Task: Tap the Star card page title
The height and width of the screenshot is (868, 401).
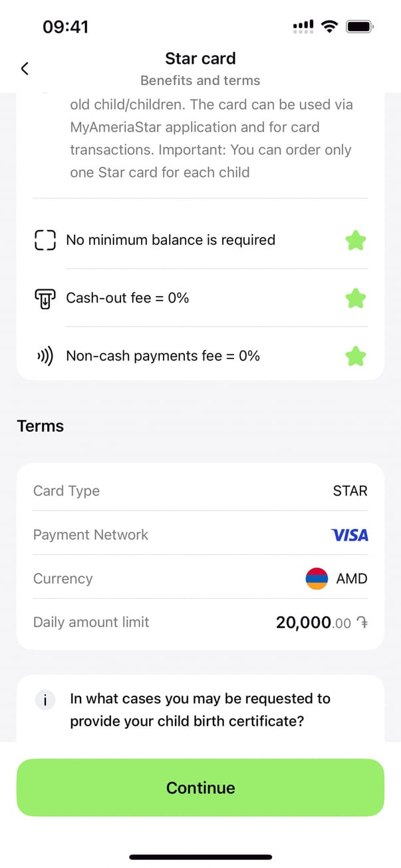Action: (200, 59)
